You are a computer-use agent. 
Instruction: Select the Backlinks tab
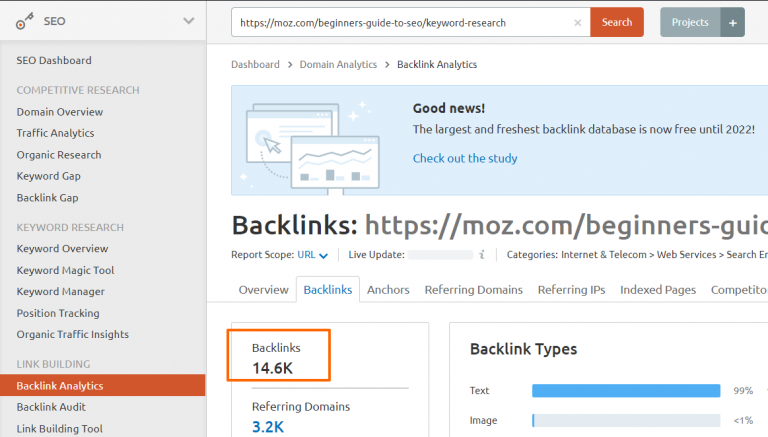[328, 290]
